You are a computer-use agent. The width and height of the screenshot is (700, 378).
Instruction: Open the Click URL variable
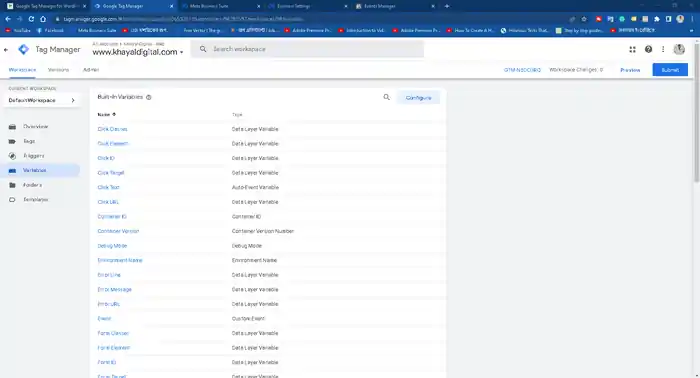(108, 202)
